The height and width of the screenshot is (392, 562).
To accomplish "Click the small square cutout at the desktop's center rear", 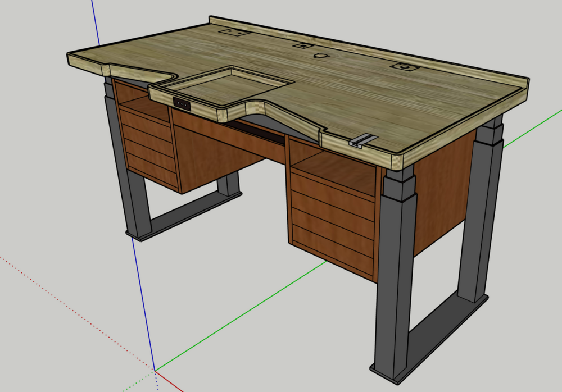I will pyautogui.click(x=302, y=46).
